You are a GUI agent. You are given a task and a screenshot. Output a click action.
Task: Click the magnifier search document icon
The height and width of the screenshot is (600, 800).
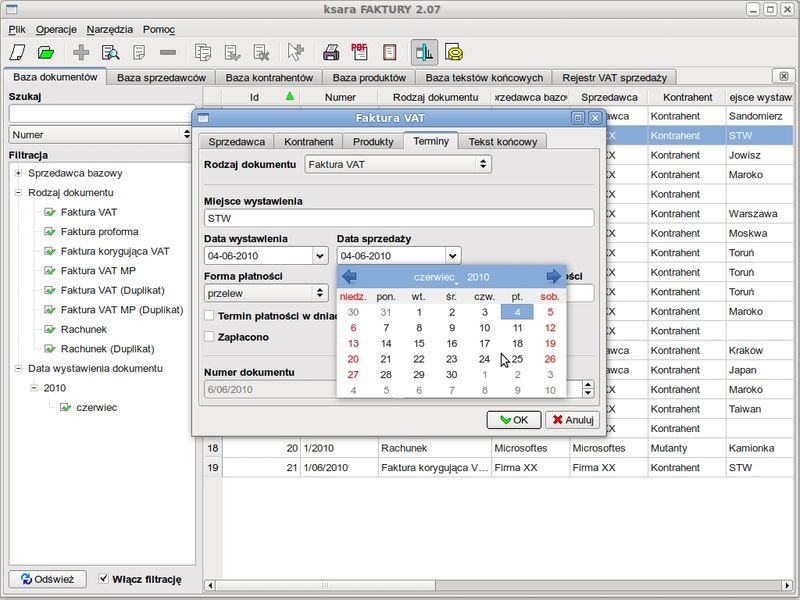(110, 52)
